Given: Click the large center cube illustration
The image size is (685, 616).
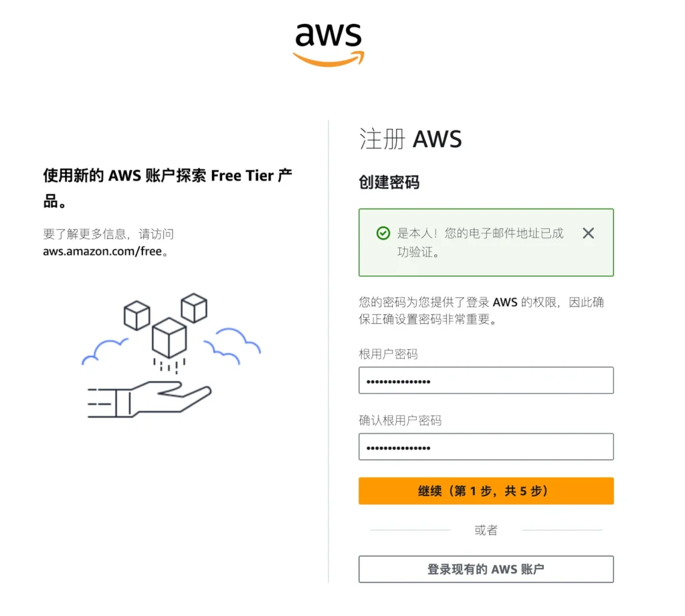Looking at the screenshot, I should (x=169, y=338).
